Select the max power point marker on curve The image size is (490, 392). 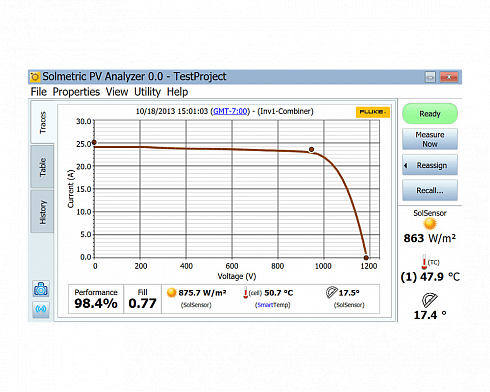[311, 150]
